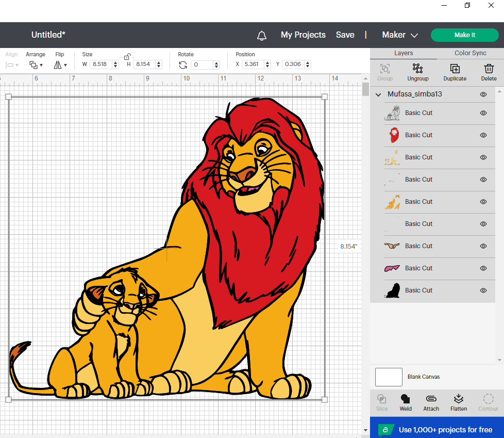Screen dimensions: 504x438
Task: Click the Y position stepper arrows
Action: [x=308, y=64]
